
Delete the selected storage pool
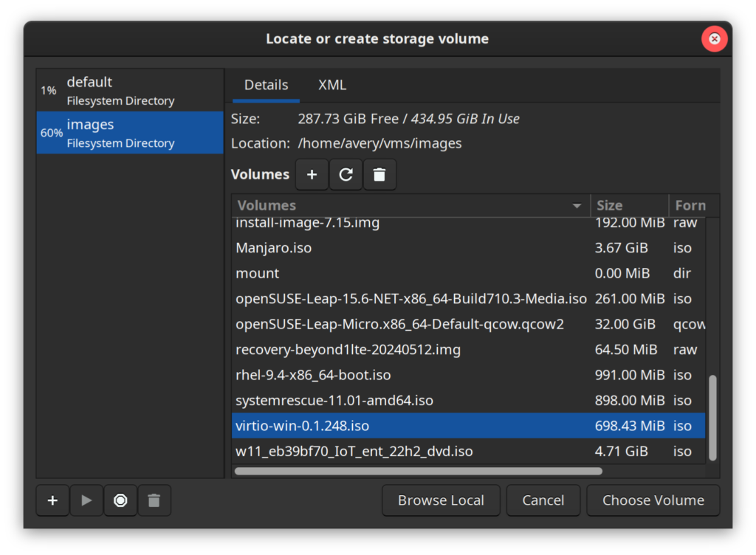tap(154, 500)
